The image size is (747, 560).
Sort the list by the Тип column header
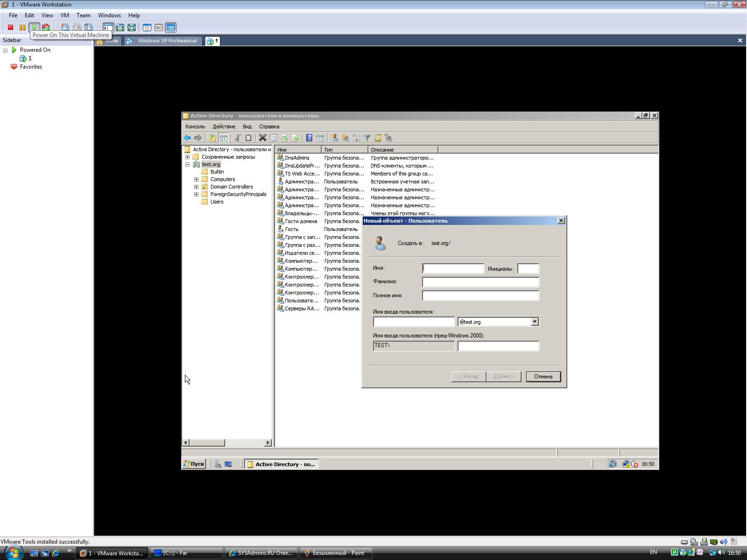345,150
